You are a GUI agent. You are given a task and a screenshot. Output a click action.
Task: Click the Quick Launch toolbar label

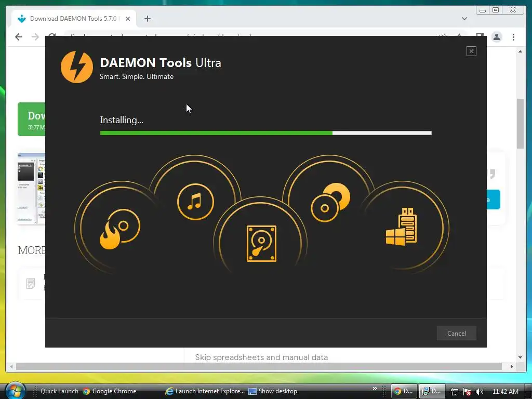(59, 391)
